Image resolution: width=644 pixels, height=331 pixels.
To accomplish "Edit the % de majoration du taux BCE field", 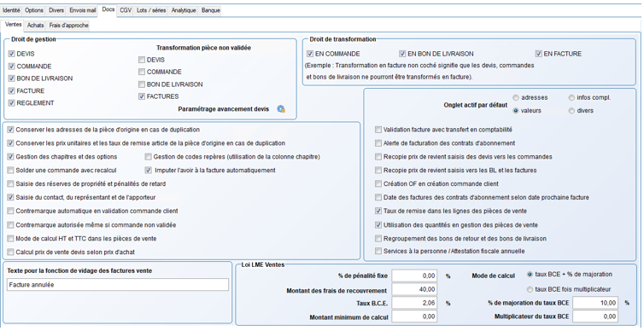I will [595, 303].
